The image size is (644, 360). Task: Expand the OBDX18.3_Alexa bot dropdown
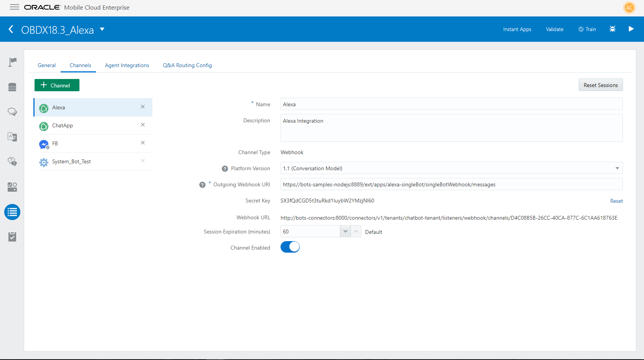tap(102, 29)
